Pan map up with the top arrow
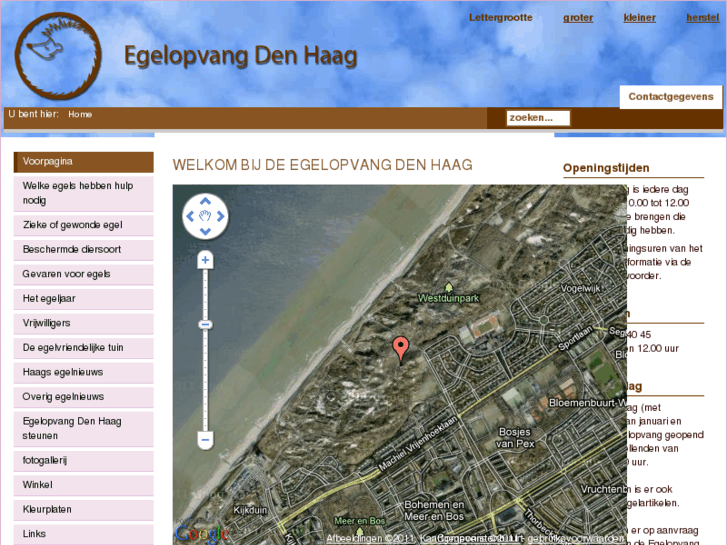 coord(205,201)
